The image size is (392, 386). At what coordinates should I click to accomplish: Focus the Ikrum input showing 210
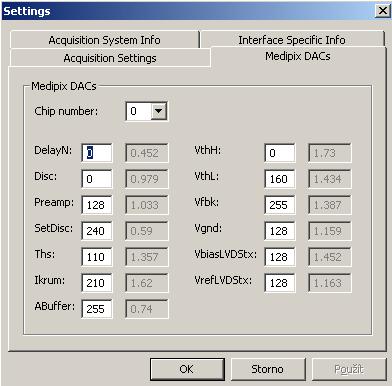tap(97, 283)
